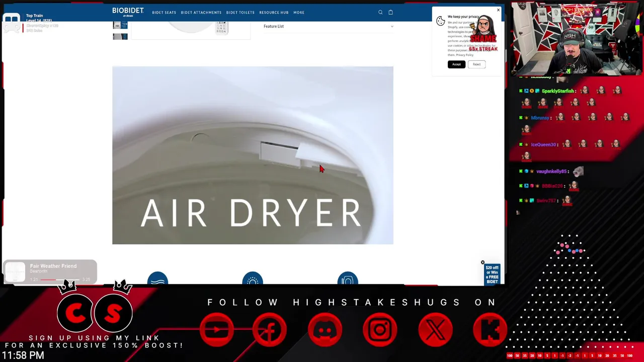Click the $20 off Free Bidet badge
644x362 pixels.
tap(492, 275)
